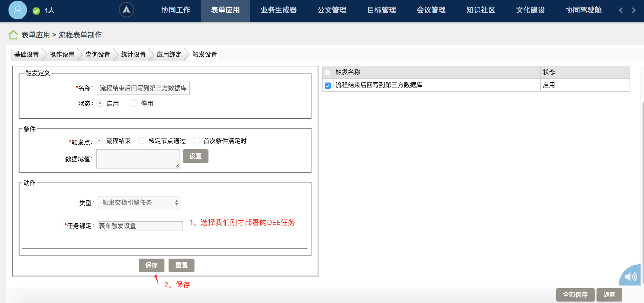Click the 设置 button next to 数据域值
The height and width of the screenshot is (303, 644).
click(195, 156)
